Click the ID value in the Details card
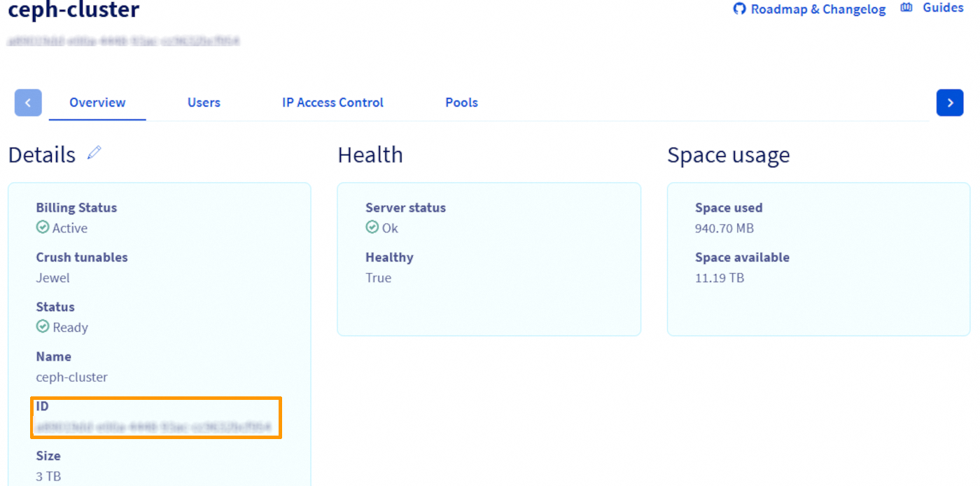Image resolution: width=980 pixels, height=486 pixels. pos(154,426)
